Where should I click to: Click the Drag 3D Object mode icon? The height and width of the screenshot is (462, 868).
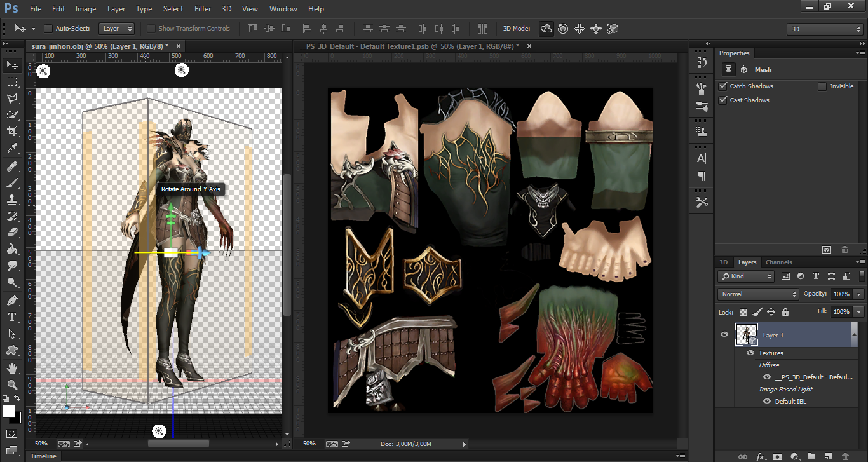tap(580, 29)
